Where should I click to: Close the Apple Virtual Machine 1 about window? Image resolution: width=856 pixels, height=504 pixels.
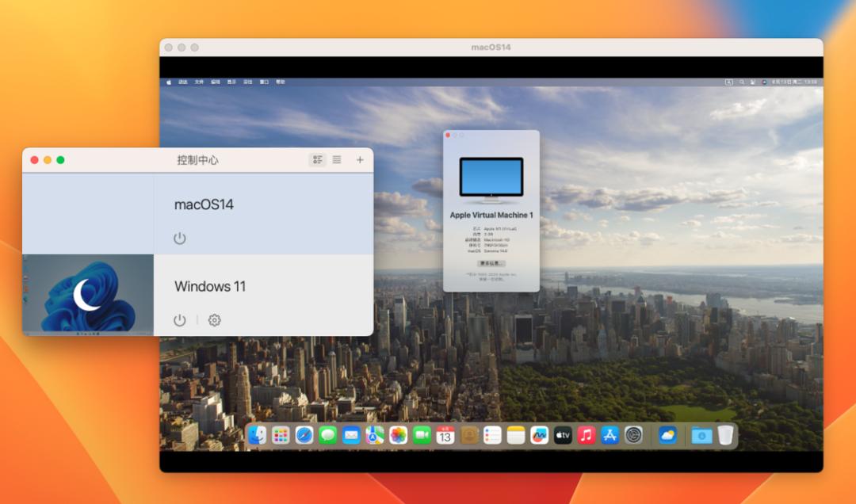(x=448, y=135)
